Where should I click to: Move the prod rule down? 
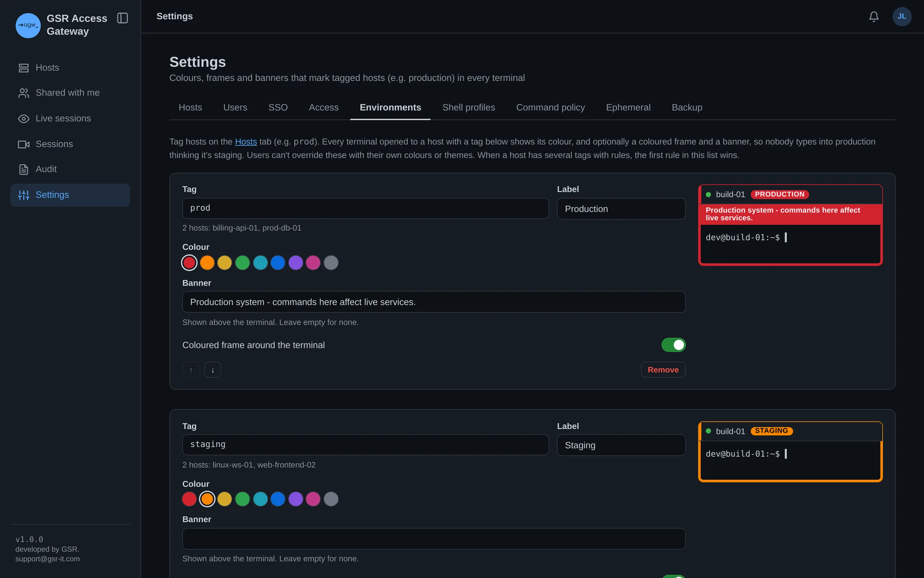click(213, 370)
